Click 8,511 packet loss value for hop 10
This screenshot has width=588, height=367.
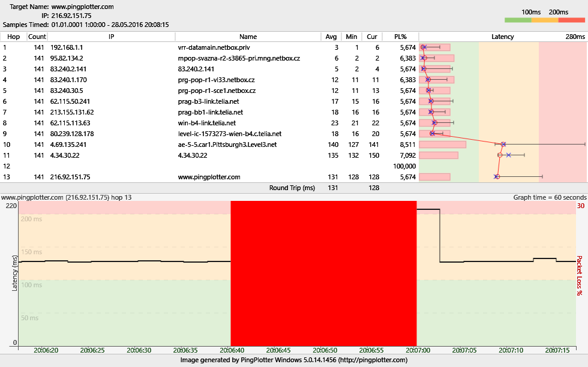click(407, 145)
